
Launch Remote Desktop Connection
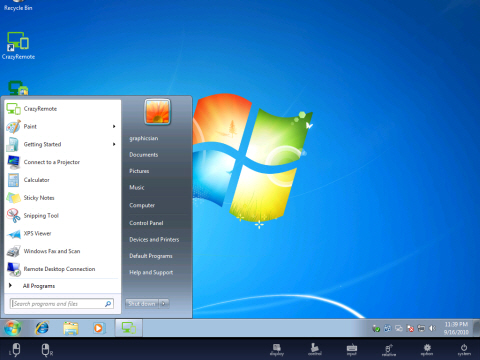(63, 269)
